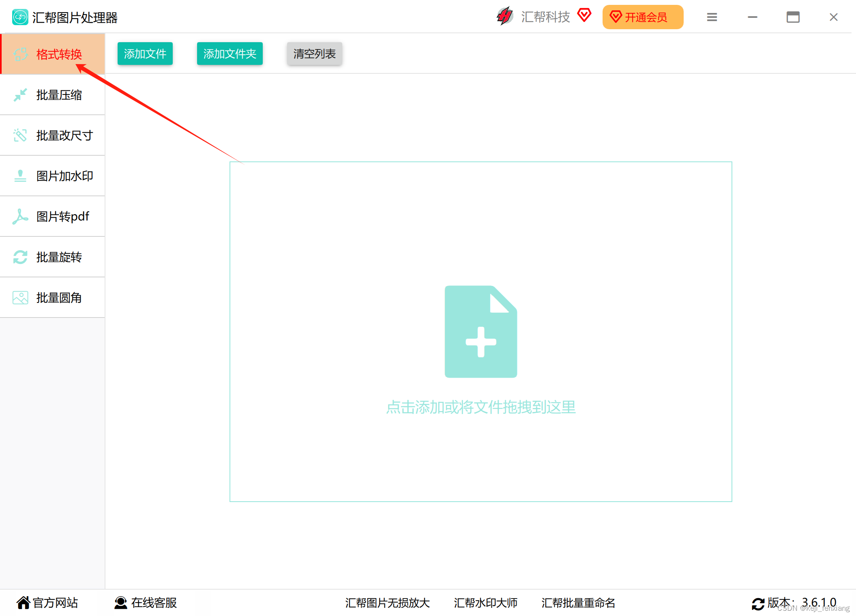This screenshot has width=856, height=616.
Task: Click the 汇帮科技 lightning logo
Action: (x=505, y=17)
